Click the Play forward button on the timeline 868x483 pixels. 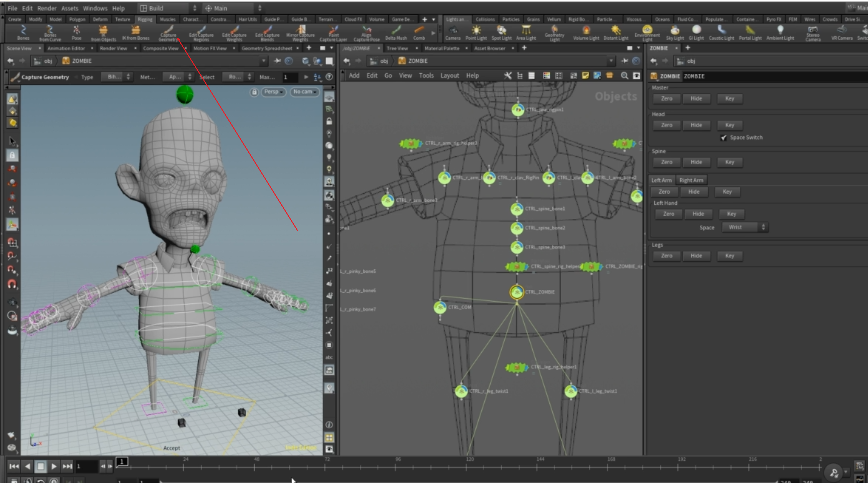tap(53, 466)
